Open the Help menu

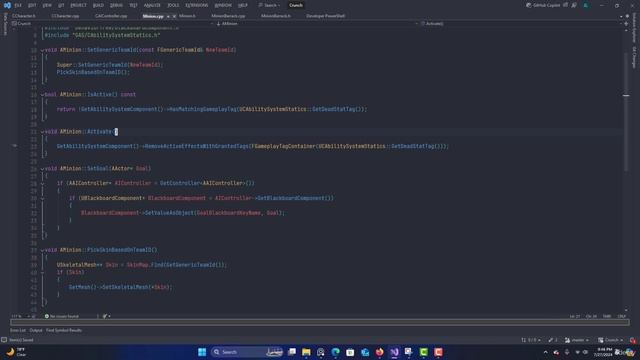pyautogui.click(x=243, y=5)
